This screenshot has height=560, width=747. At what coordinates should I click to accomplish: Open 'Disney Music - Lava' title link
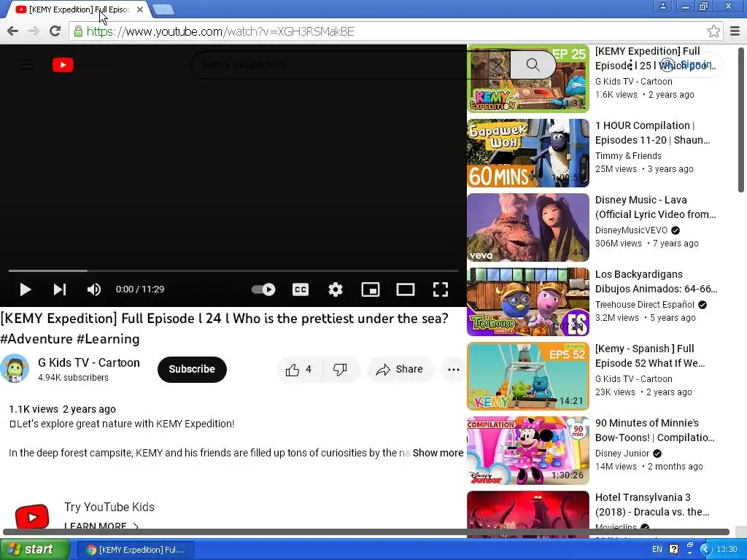(655, 207)
